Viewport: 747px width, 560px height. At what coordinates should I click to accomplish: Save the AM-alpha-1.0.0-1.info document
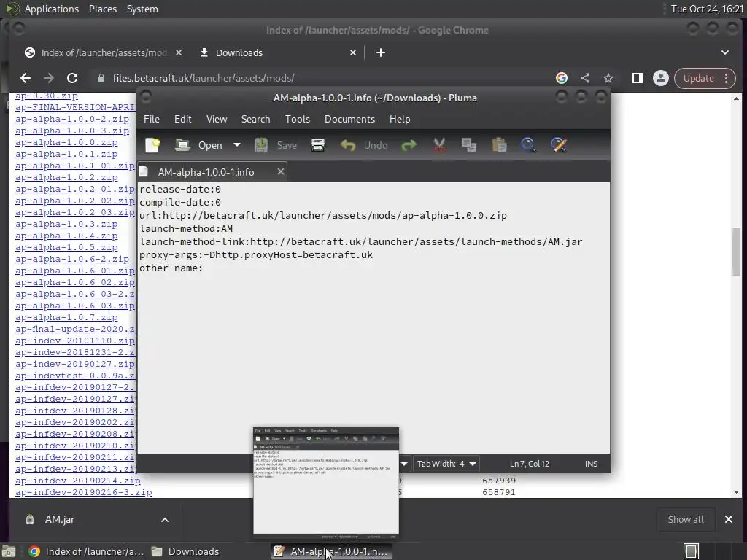click(x=276, y=145)
